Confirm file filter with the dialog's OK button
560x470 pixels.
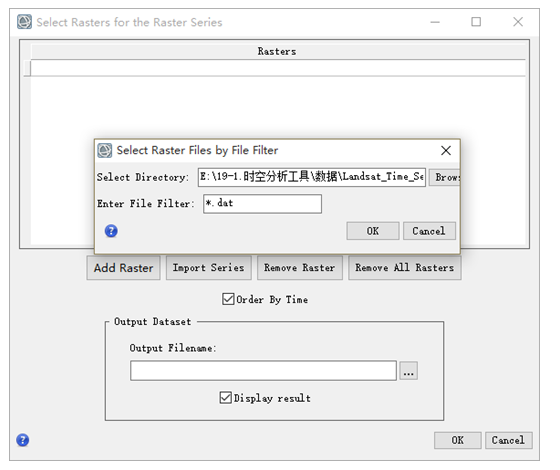click(373, 231)
